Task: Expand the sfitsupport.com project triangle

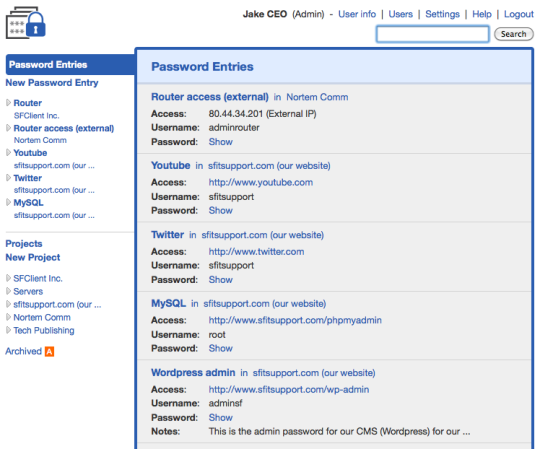Action: click(x=8, y=304)
